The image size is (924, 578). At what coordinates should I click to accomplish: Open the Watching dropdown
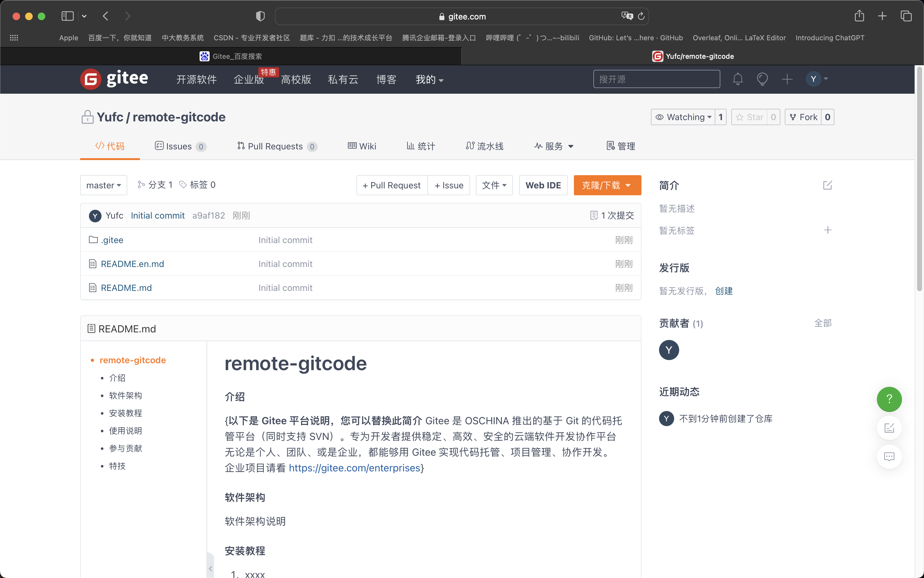pos(683,117)
